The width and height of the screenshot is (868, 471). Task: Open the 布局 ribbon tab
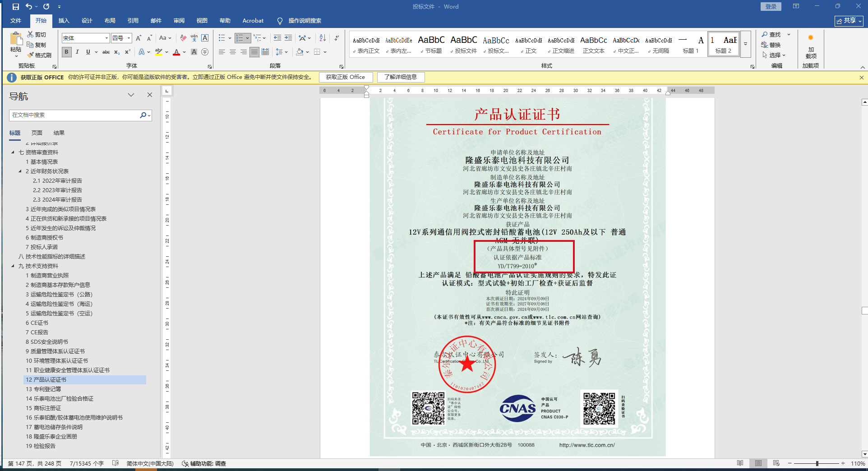(x=110, y=21)
